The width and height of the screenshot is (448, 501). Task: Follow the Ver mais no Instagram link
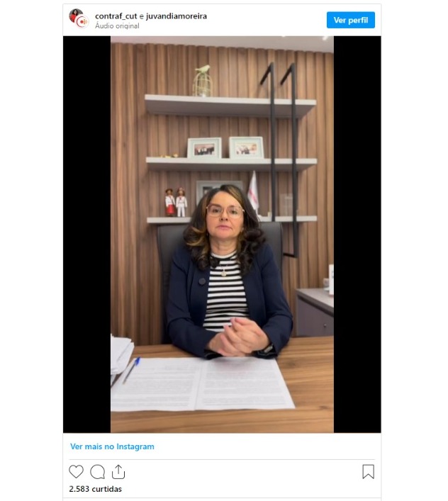[x=112, y=446]
